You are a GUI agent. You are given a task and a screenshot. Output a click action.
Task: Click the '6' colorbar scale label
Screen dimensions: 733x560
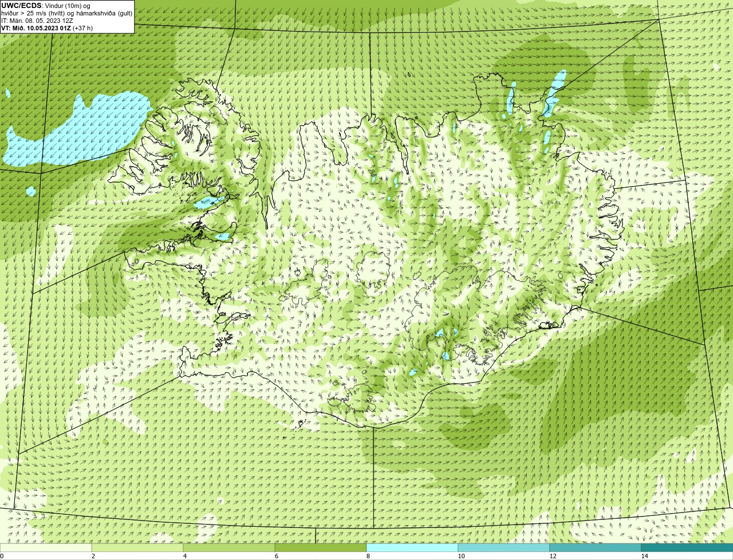[276, 556]
